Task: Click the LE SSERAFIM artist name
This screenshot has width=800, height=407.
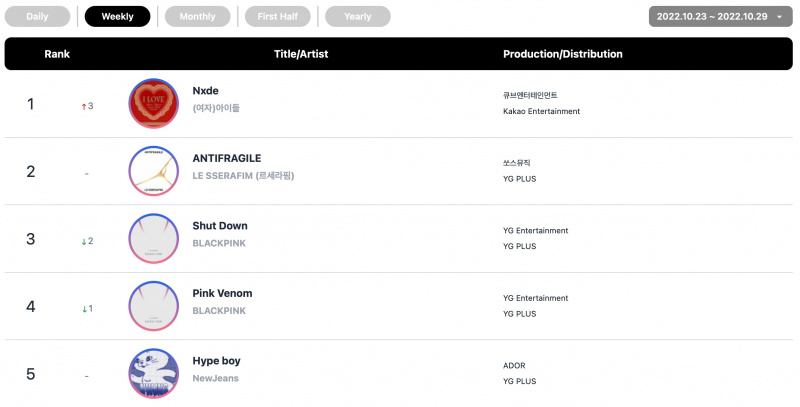Action: 243,175
